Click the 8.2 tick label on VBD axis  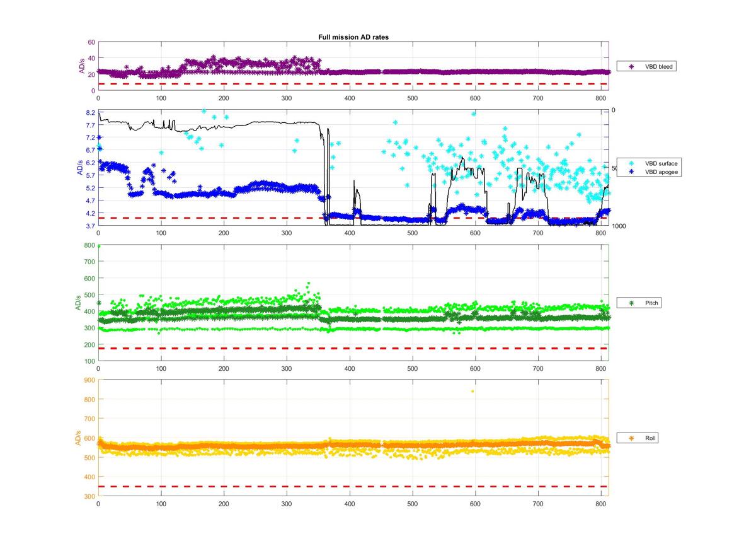[x=90, y=112]
